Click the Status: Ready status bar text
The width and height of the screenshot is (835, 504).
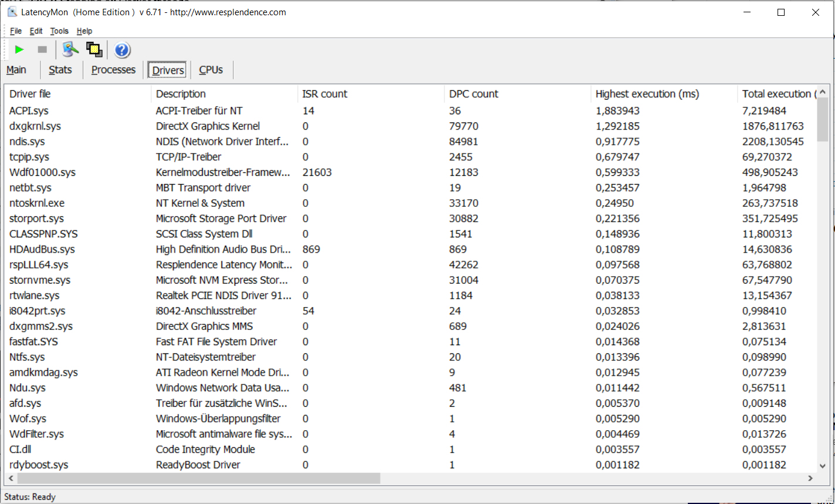30,496
